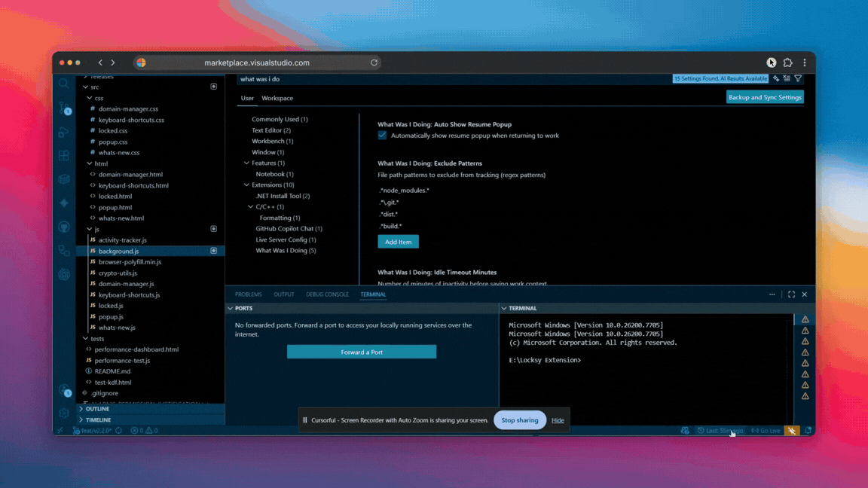Click Add Item under Exclude Patterns
Viewport: 868px width, 488px height.
398,242
